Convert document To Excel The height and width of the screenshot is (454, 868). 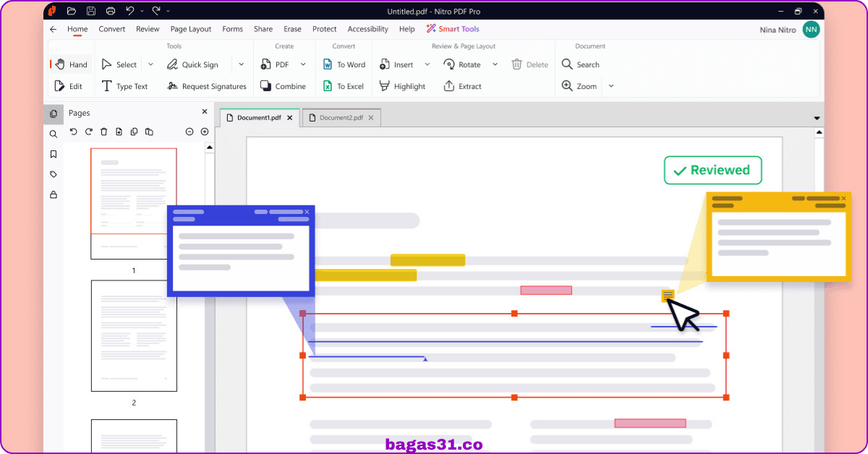343,86
